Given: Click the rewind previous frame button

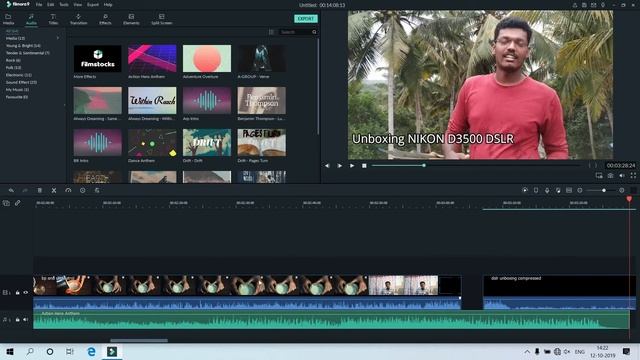Looking at the screenshot, I should click(x=327, y=166).
